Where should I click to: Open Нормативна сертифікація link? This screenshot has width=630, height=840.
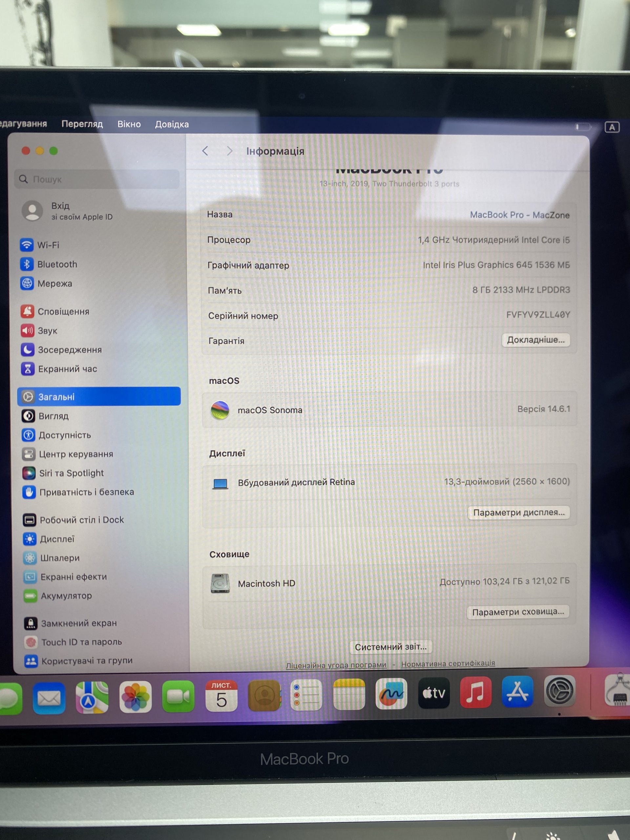coord(448,663)
